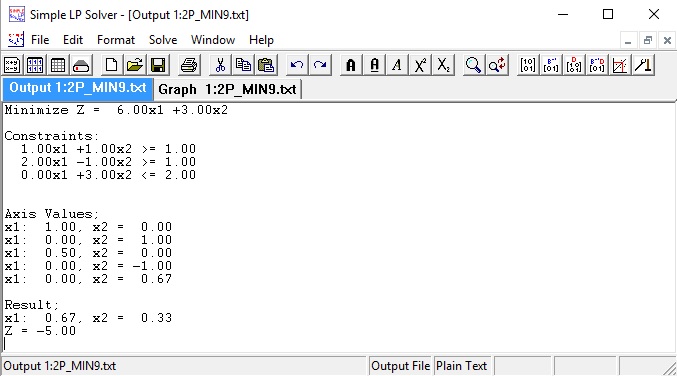The height and width of the screenshot is (376, 677).
Task: Click the window resize grip corner
Action: click(670, 368)
